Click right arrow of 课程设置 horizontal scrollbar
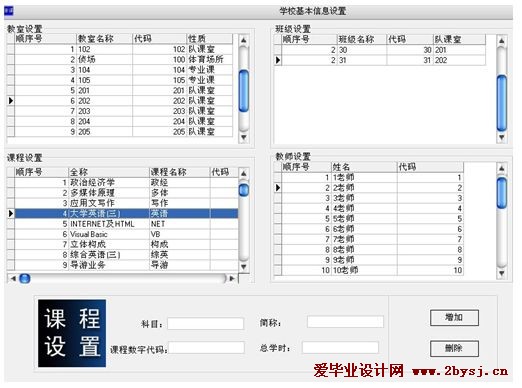 click(232, 278)
